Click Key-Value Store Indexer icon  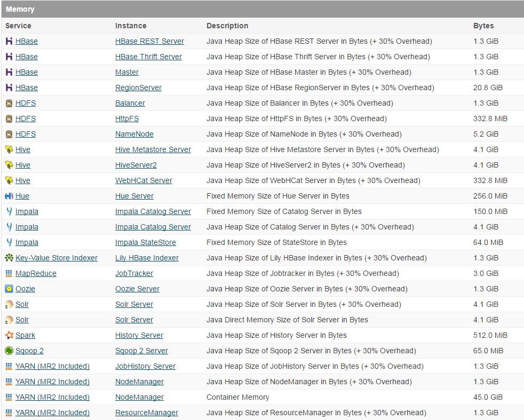9,258
